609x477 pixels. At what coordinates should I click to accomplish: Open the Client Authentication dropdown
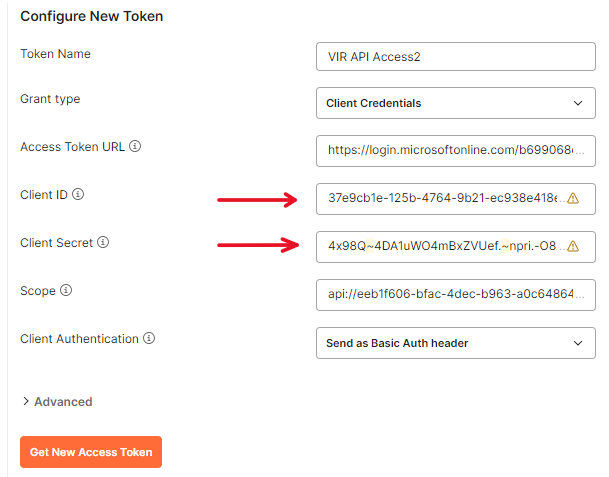455,343
